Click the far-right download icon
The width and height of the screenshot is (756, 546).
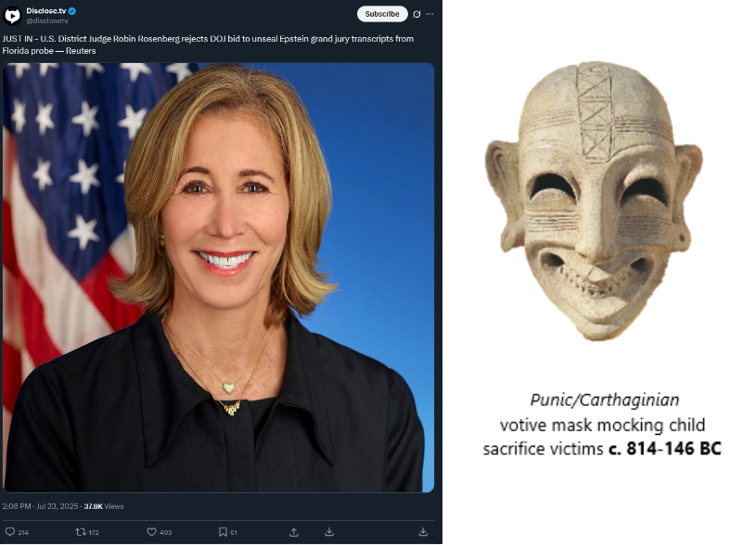[x=423, y=532]
